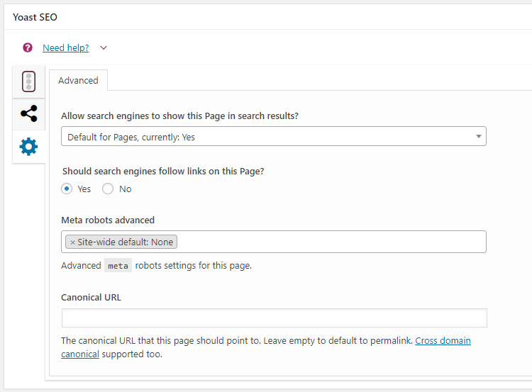This screenshot has height=392, width=532.
Task: Click inside the Meta robots advanced field
Action: pos(274,242)
